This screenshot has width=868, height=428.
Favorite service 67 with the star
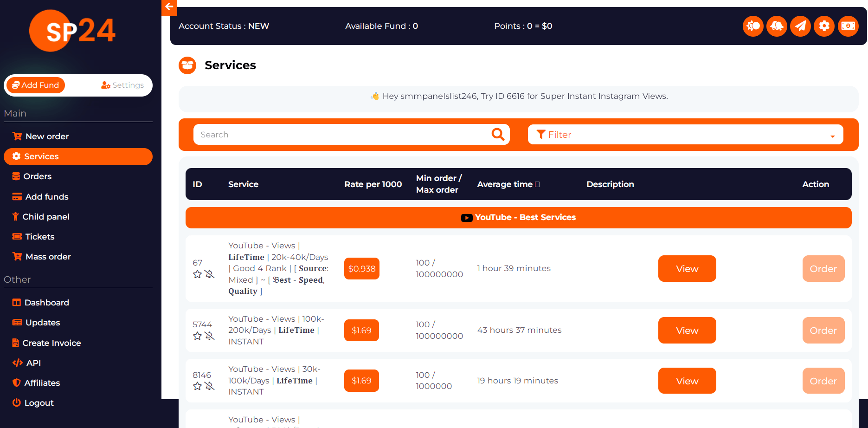197,274
